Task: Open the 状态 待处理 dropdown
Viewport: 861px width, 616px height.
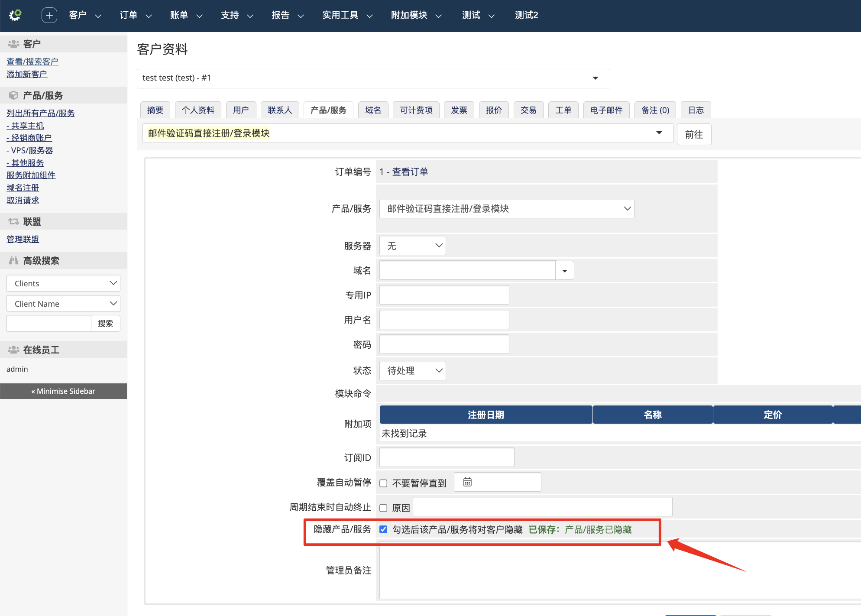Action: coord(412,371)
